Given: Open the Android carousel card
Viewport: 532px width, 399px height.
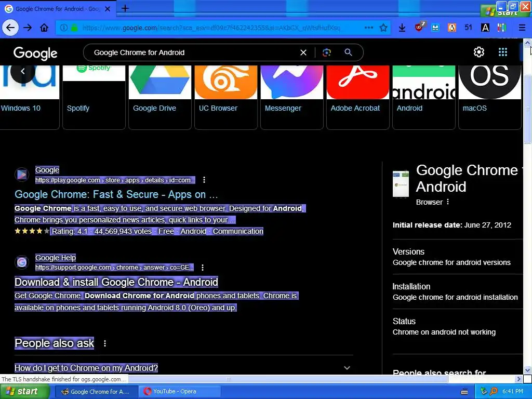Looking at the screenshot, I should pyautogui.click(x=424, y=97).
